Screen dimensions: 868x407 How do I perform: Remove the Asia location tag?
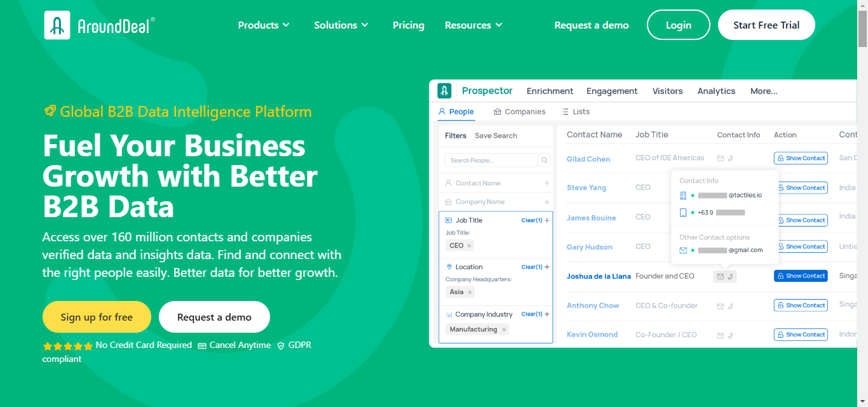point(470,292)
